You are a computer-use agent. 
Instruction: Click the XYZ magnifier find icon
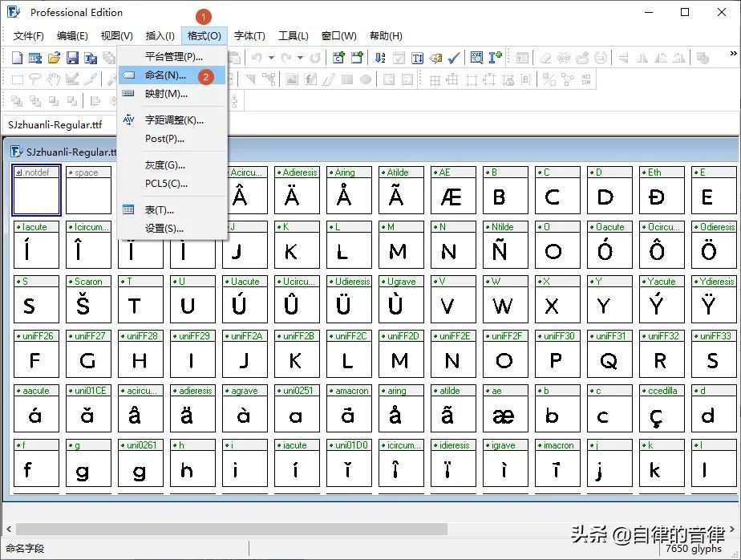(476, 58)
